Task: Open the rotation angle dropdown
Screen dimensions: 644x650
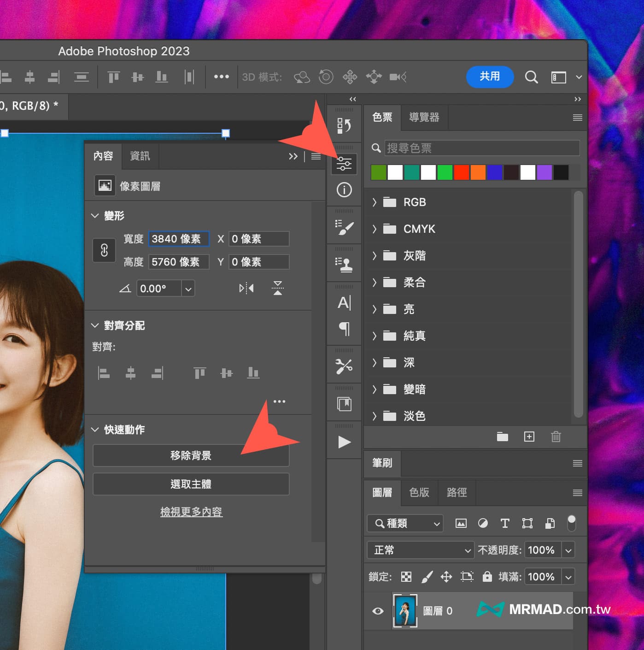Action: point(188,289)
